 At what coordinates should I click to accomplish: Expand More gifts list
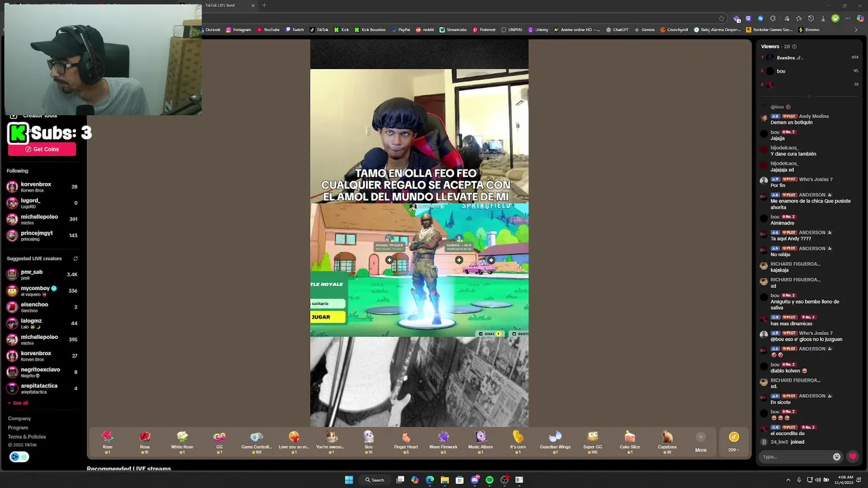pyautogui.click(x=701, y=442)
